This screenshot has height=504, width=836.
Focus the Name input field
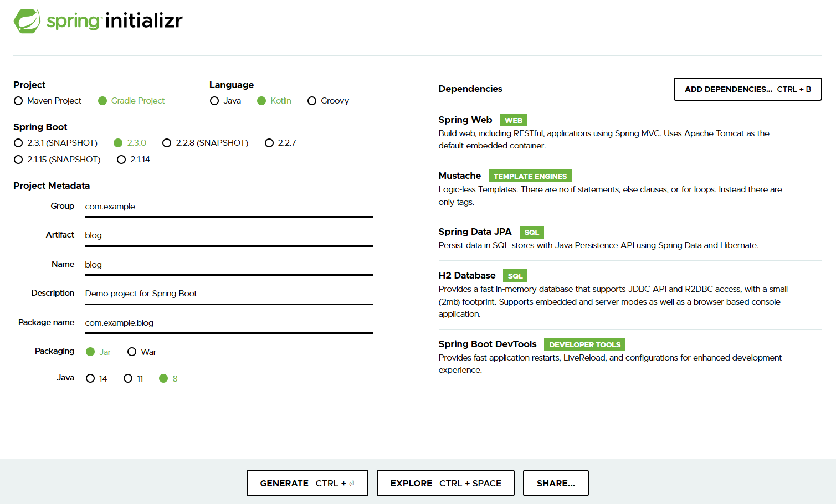pos(229,265)
